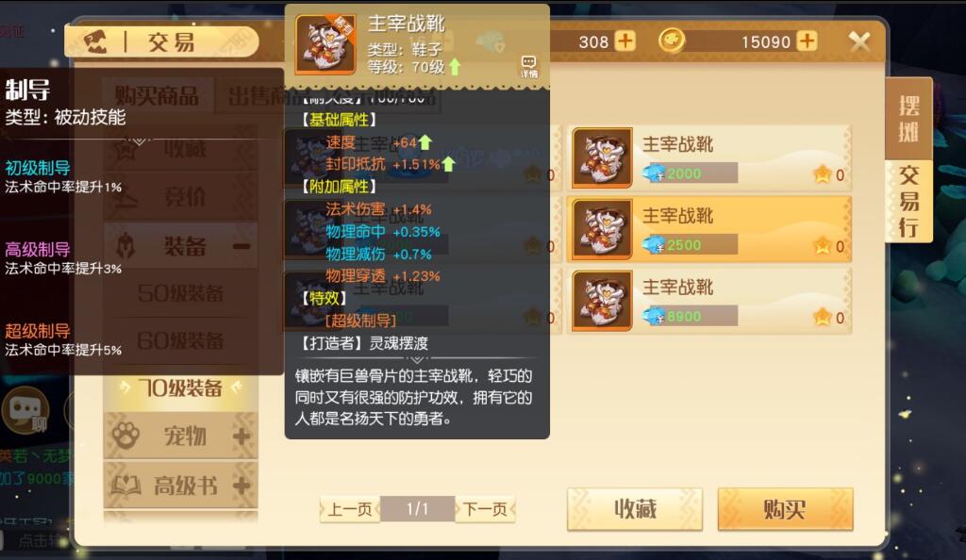966x560 pixels.
Task: Toggle favorite star on the 8900 listing
Action: [823, 318]
